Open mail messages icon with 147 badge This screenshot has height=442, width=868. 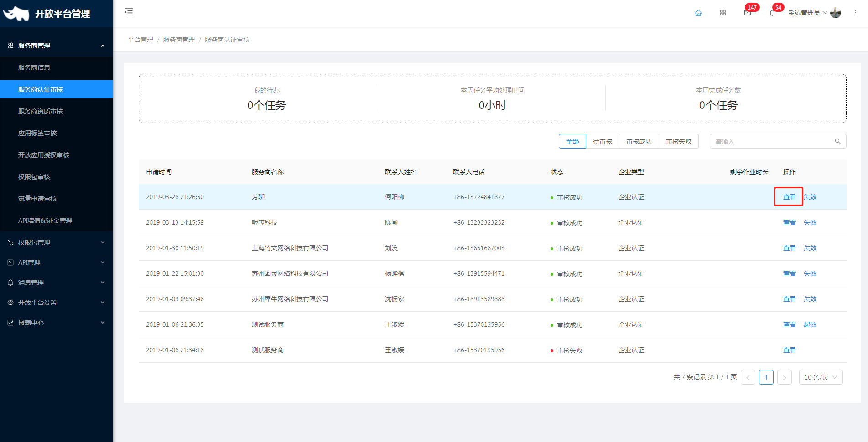click(x=748, y=13)
